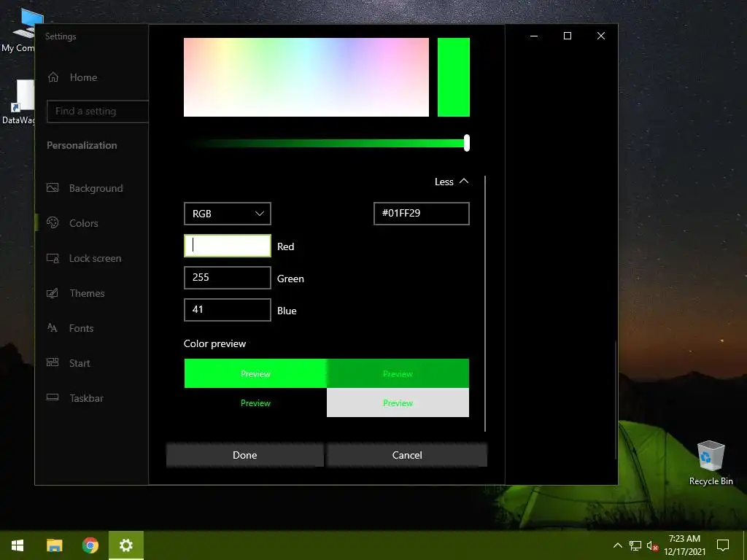Open the Lock screen page
Viewport: 747px width, 560px height.
95,258
